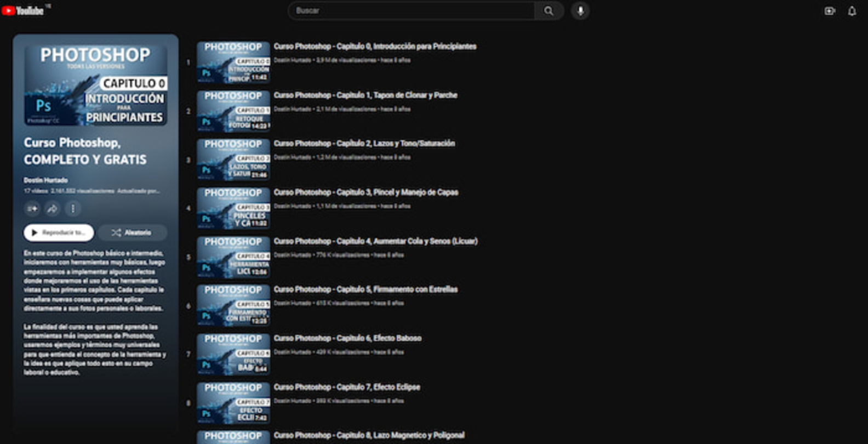Image resolution: width=868 pixels, height=444 pixels.
Task: Click title Capitulo 2, Lazos y Tono/Saturación
Action: (x=364, y=144)
